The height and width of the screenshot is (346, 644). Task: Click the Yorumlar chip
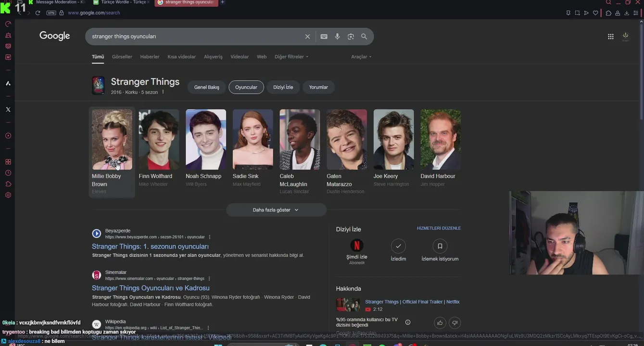(x=318, y=87)
